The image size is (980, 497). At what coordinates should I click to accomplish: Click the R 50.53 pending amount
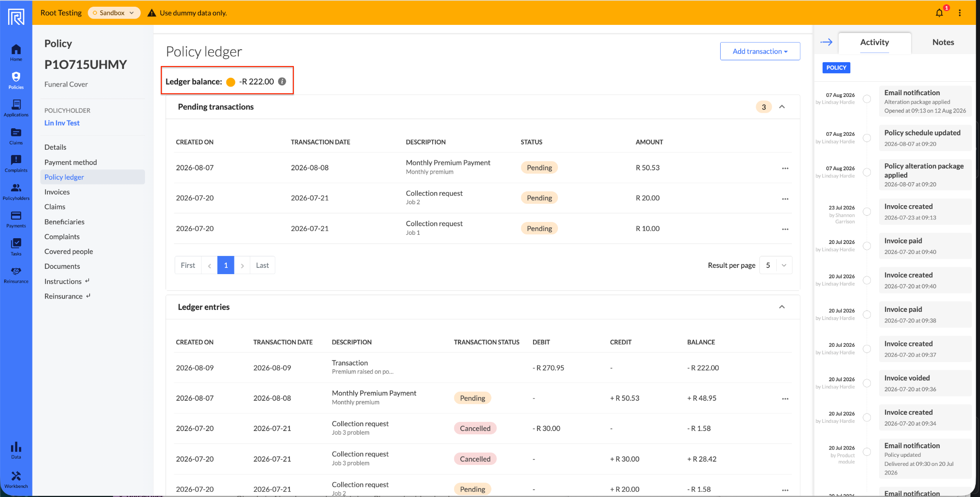(x=647, y=168)
